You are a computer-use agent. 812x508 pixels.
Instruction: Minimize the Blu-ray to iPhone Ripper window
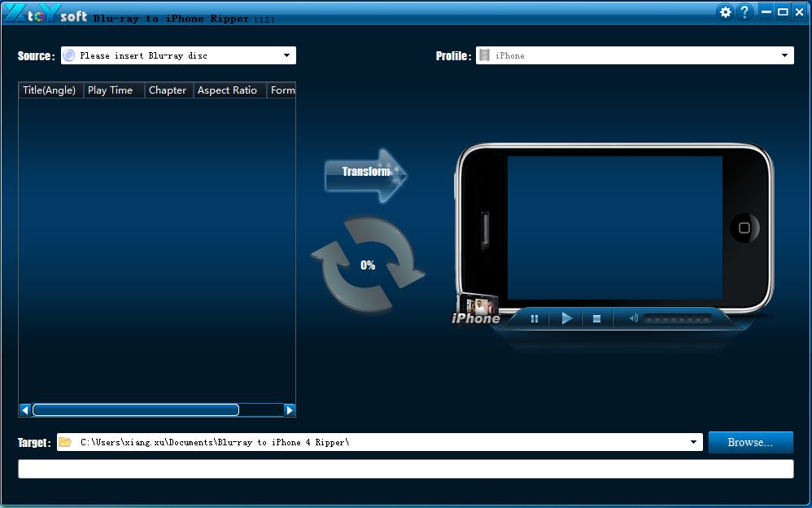(766, 11)
